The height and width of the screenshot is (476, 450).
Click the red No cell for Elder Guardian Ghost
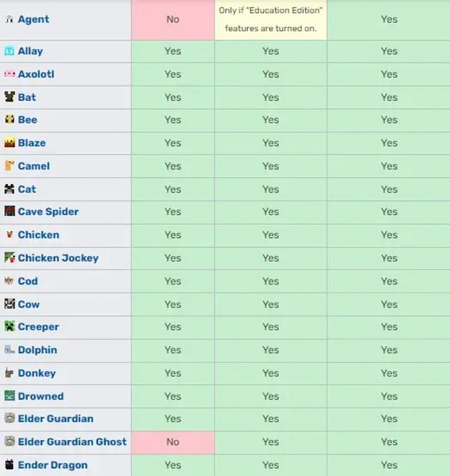tap(173, 441)
